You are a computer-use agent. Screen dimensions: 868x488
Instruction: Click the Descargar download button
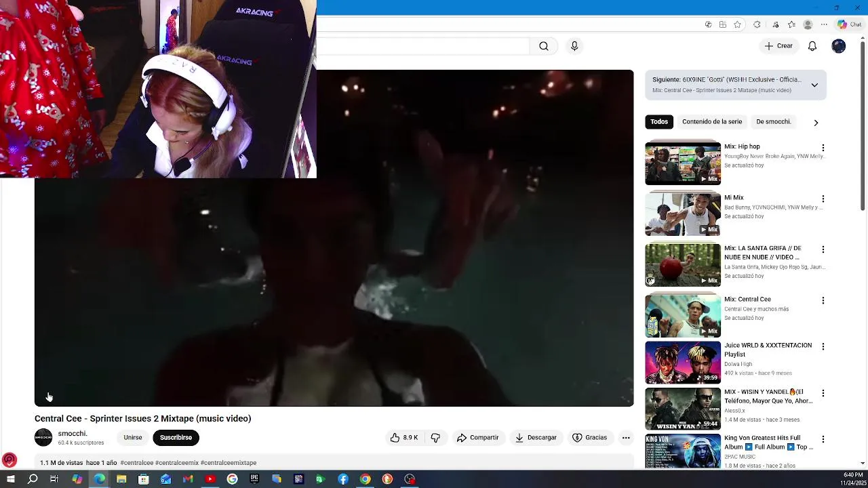coord(536,438)
